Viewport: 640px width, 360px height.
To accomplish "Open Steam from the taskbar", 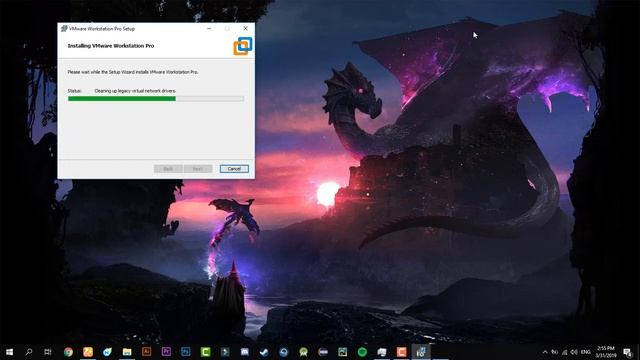I will click(x=264, y=352).
